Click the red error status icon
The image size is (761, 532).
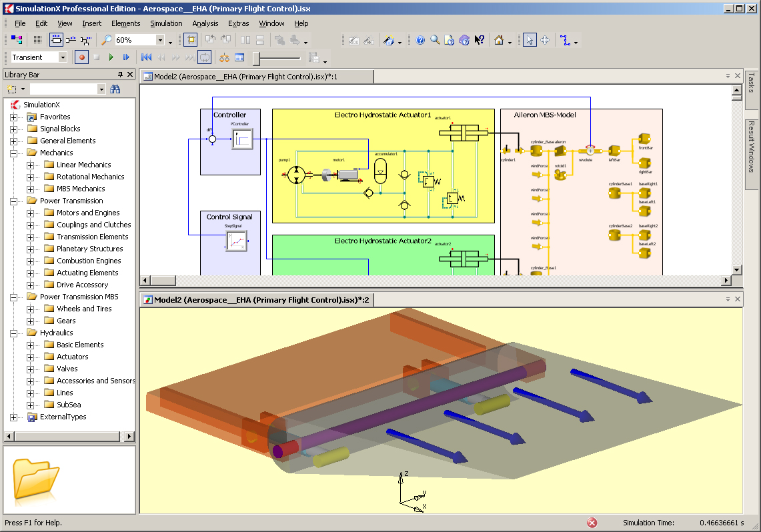pos(592,523)
